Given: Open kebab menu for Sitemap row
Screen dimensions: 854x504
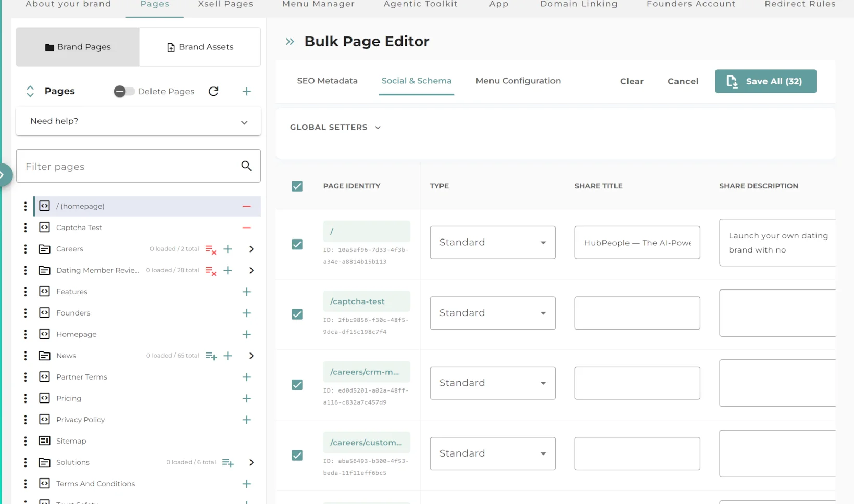Looking at the screenshot, I should [x=26, y=441].
